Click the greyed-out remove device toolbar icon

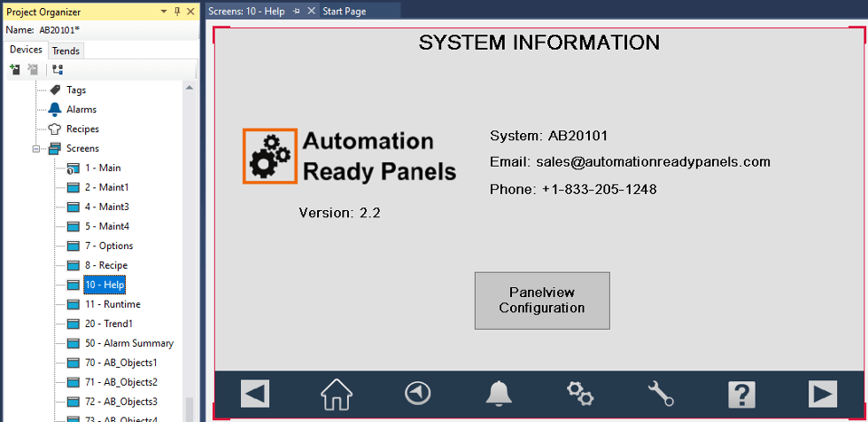[34, 70]
